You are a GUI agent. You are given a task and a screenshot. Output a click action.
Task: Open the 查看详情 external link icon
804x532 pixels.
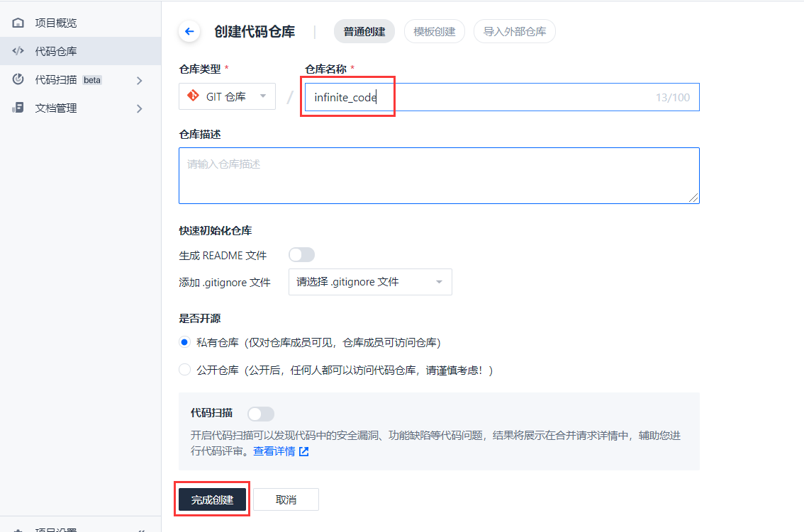coord(304,451)
